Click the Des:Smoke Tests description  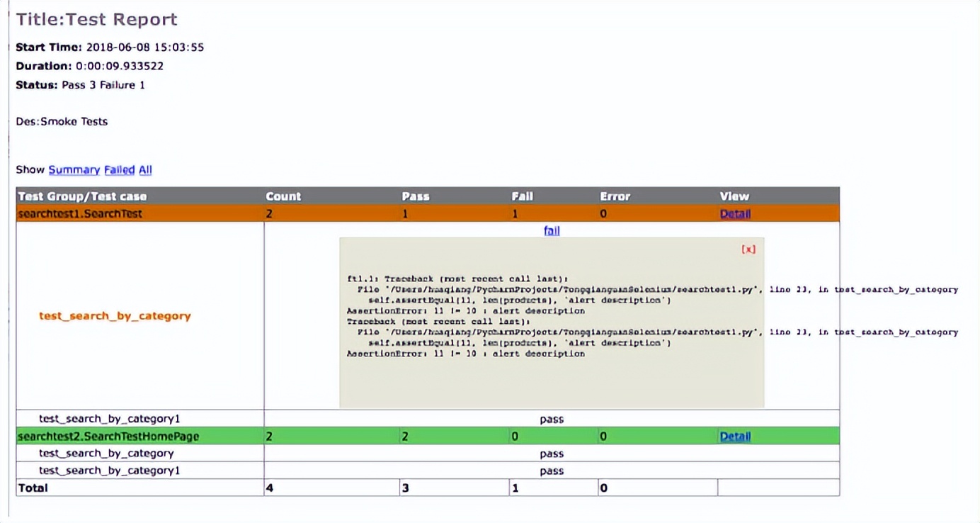pyautogui.click(x=62, y=121)
